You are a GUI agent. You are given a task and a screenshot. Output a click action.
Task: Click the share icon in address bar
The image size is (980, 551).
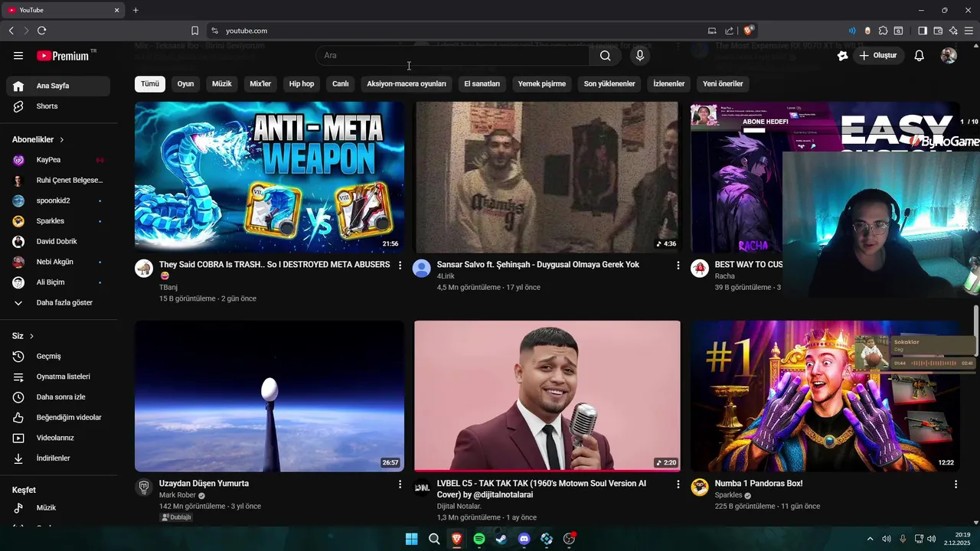pyautogui.click(x=729, y=31)
